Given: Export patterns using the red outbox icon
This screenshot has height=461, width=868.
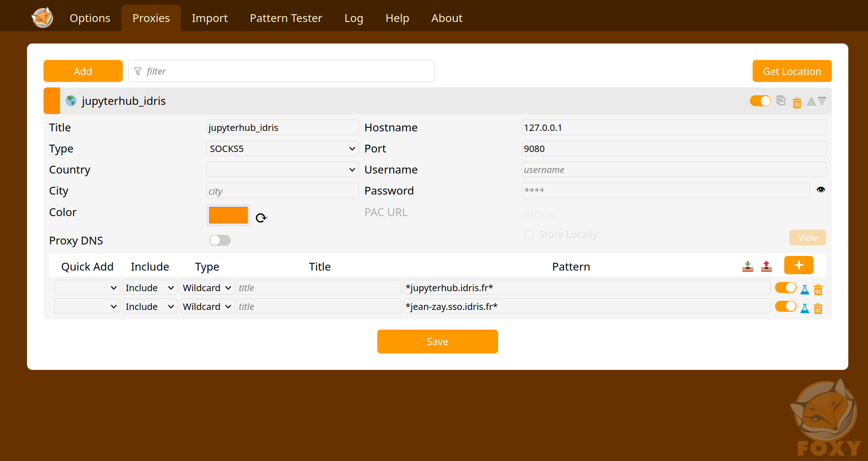Looking at the screenshot, I should (766, 266).
